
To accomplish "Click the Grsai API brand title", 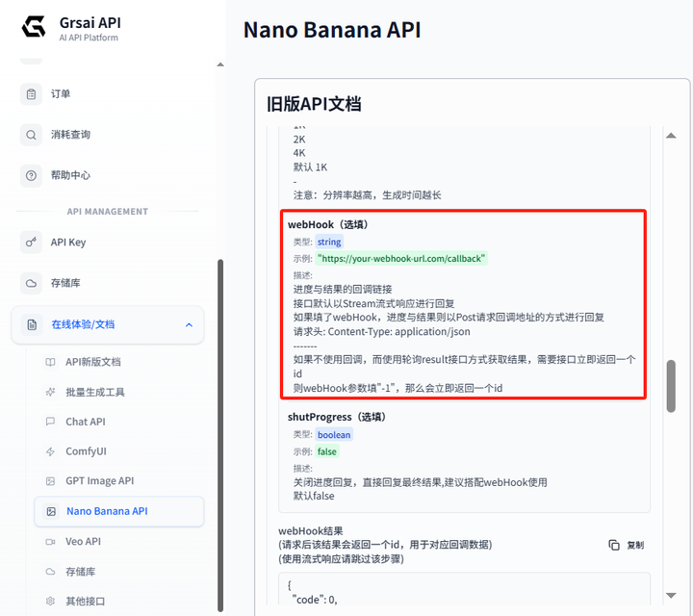I will (90, 22).
